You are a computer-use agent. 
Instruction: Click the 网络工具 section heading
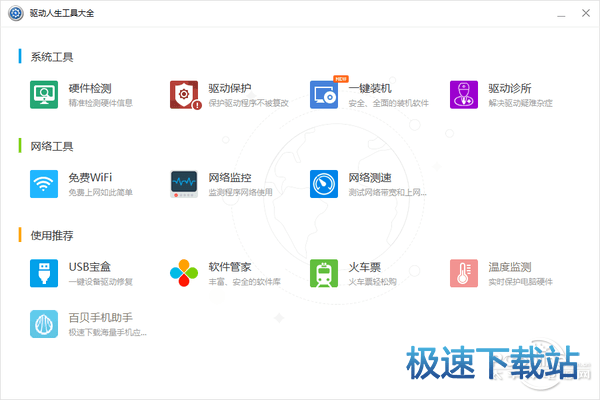point(52,146)
